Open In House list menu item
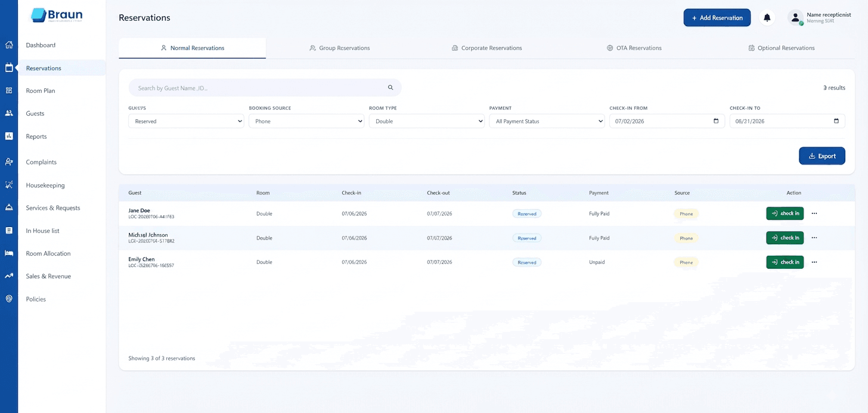Image resolution: width=868 pixels, height=413 pixels. pyautogui.click(x=42, y=231)
